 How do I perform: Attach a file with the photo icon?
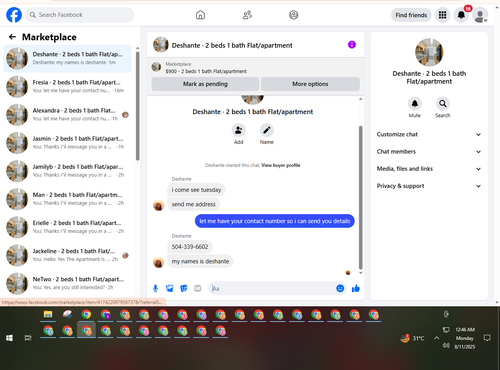pyautogui.click(x=170, y=288)
